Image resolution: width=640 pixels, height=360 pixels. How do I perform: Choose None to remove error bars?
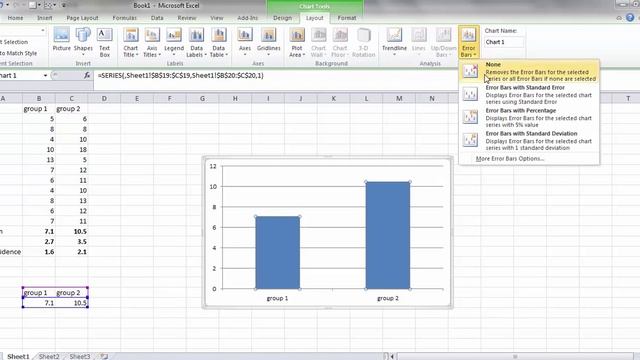point(529,71)
